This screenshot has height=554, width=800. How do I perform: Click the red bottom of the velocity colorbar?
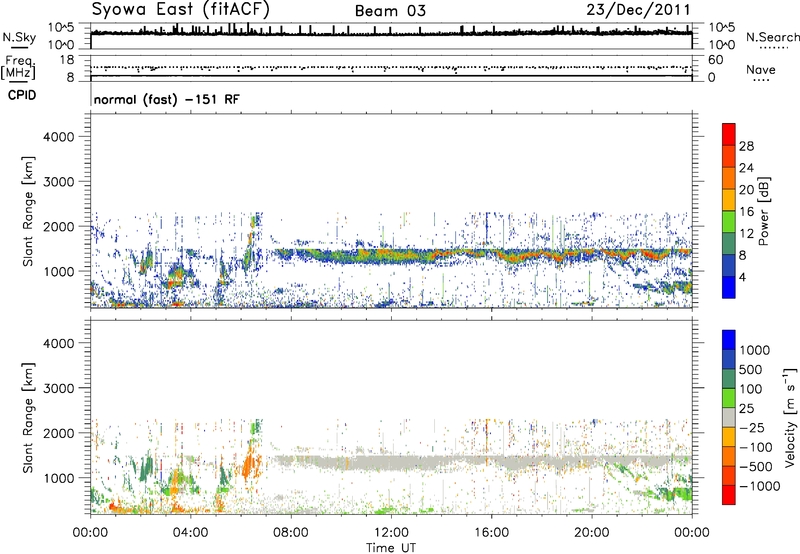point(729,495)
